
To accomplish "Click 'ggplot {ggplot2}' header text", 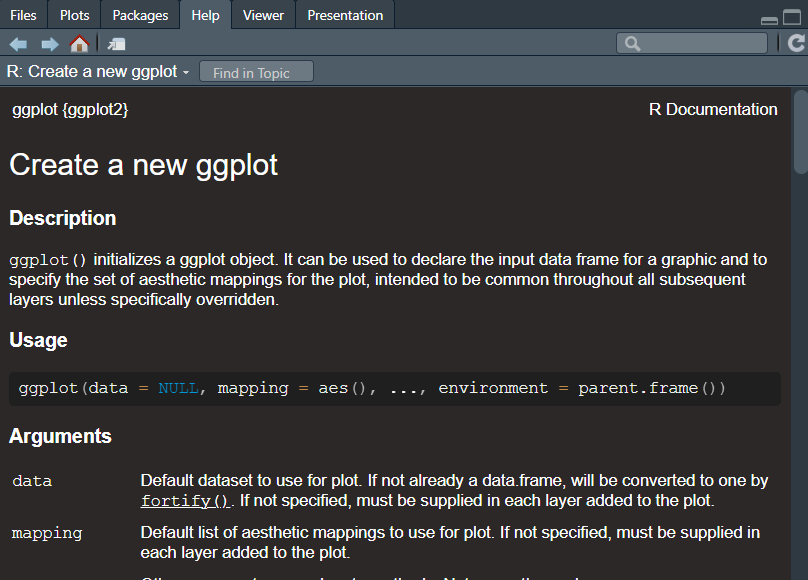I will [x=70, y=110].
